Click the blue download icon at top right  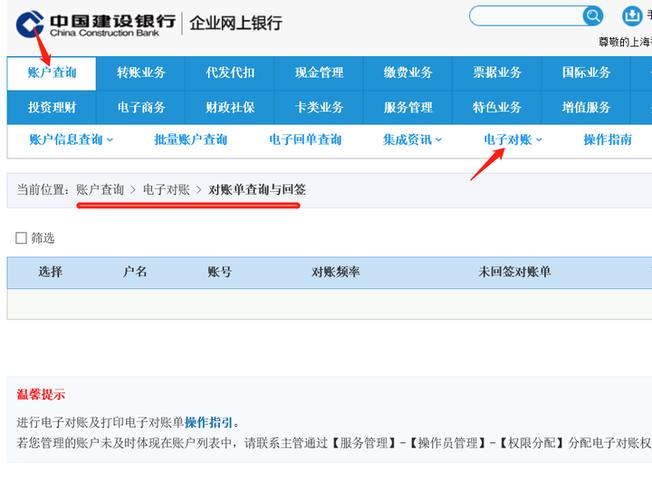click(x=632, y=16)
